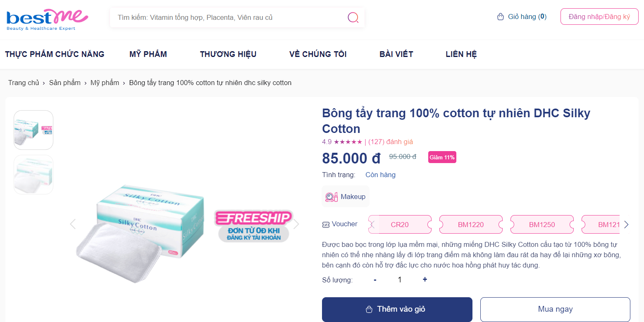
Task: Click the Mua ngay button
Action: [555, 309]
